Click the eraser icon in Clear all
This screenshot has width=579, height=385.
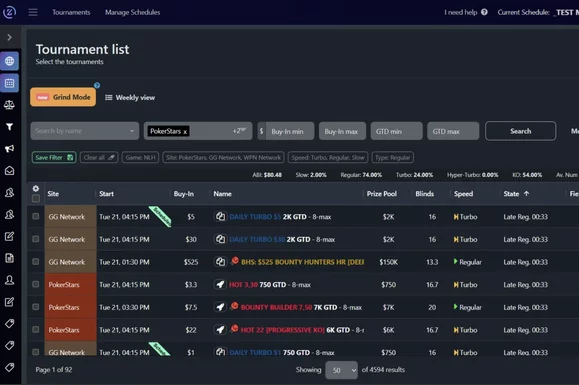pyautogui.click(x=112, y=158)
